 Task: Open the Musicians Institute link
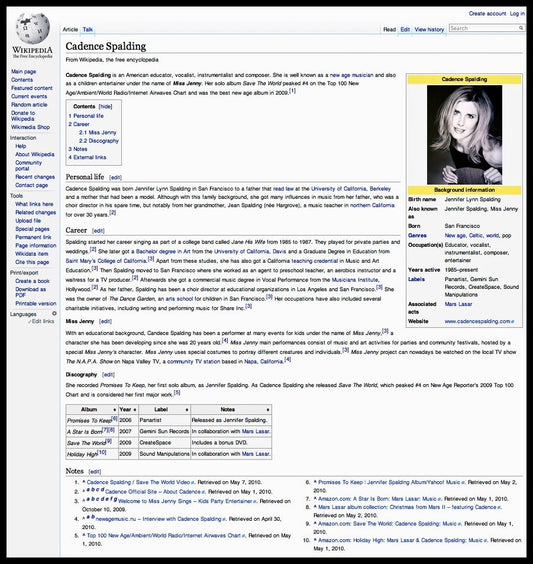coord(355,280)
